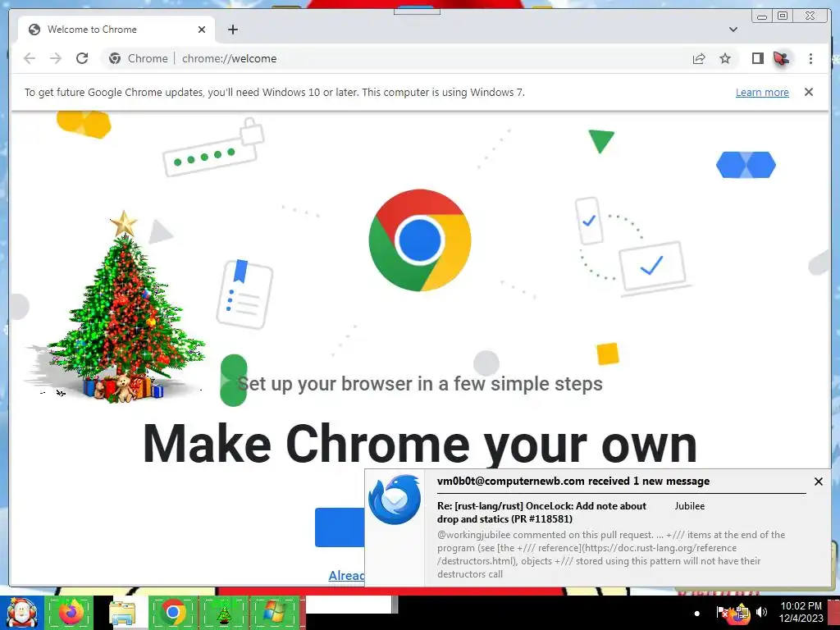Viewport: 840px width, 630px height.
Task: Close the Welcome to Chrome tab
Action: pyautogui.click(x=202, y=30)
